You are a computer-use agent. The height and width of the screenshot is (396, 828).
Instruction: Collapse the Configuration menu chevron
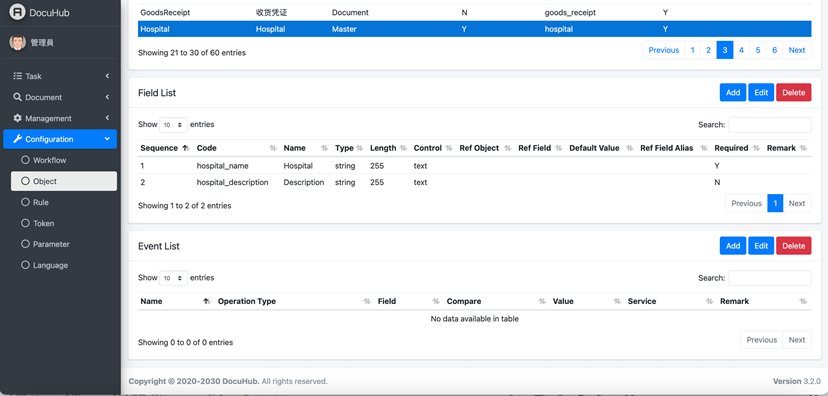click(107, 139)
